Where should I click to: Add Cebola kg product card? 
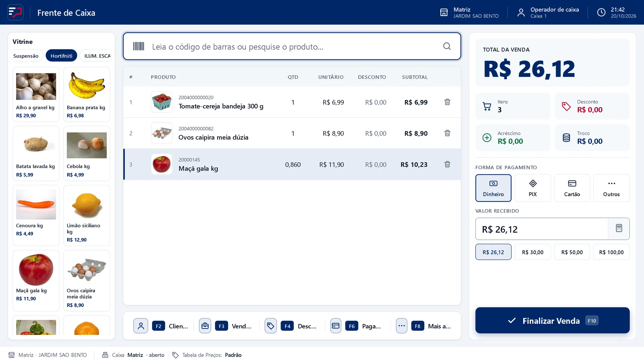click(87, 153)
